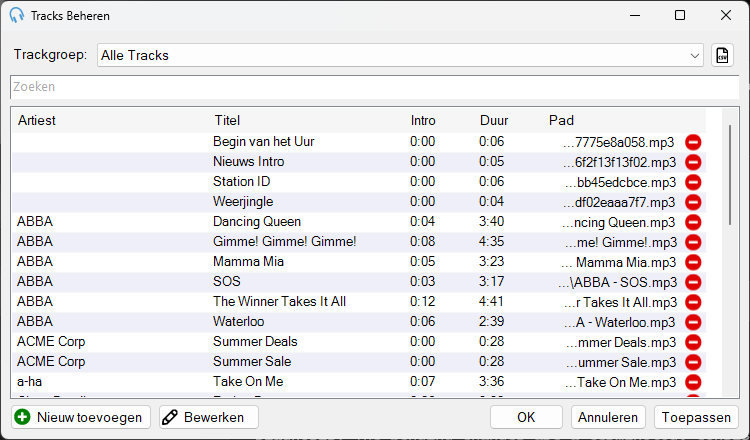
Task: Open the Trackgroep dropdown
Action: coord(400,55)
